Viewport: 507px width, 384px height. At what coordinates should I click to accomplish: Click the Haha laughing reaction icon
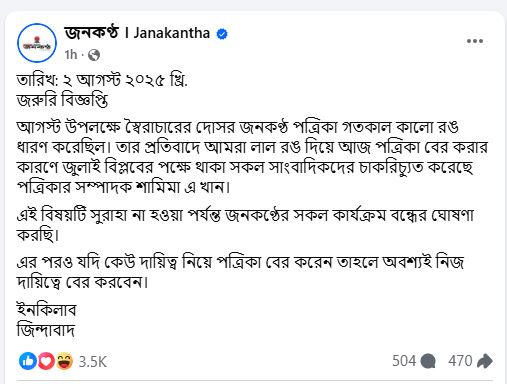pos(64,361)
